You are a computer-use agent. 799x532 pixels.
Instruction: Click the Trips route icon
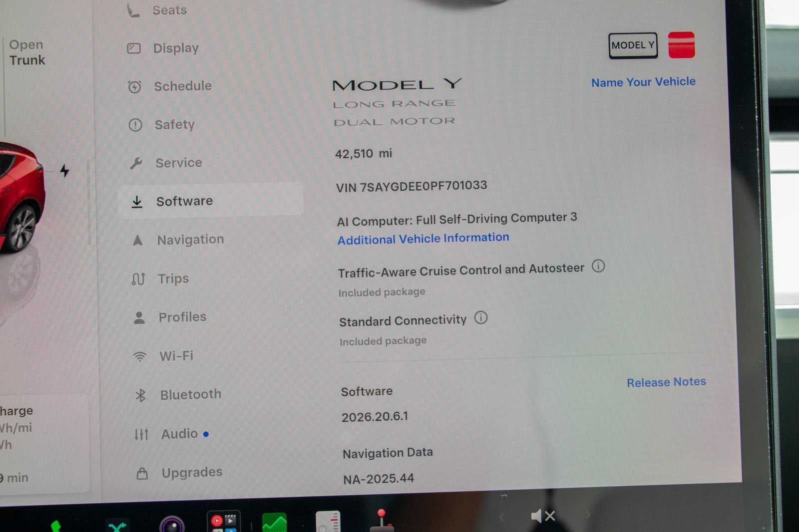pos(138,279)
